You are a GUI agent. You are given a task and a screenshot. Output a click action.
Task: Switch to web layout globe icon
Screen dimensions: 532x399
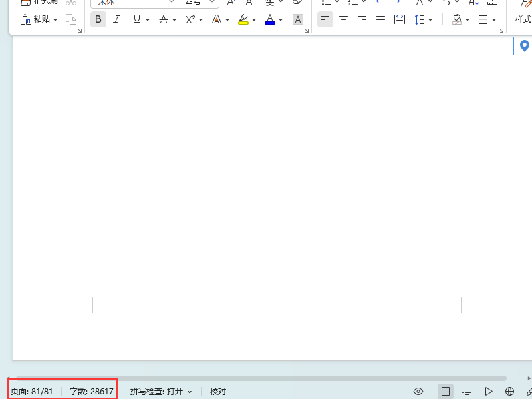(x=509, y=392)
